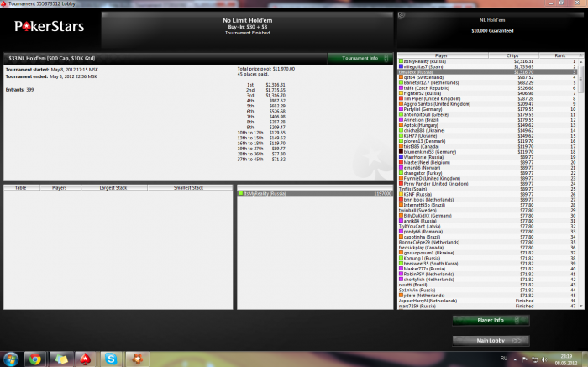
Task: Click the $10,000 Guaranteed banner text
Action: pos(492,31)
